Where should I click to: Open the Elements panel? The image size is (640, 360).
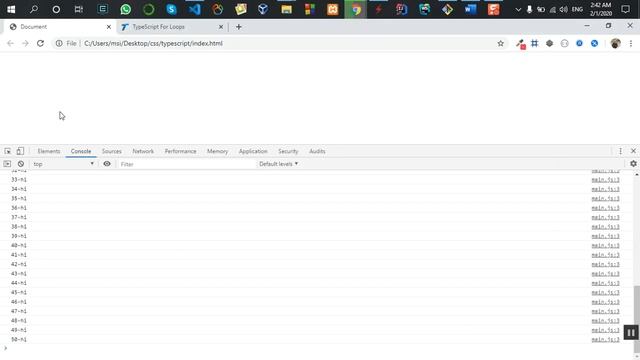point(49,151)
